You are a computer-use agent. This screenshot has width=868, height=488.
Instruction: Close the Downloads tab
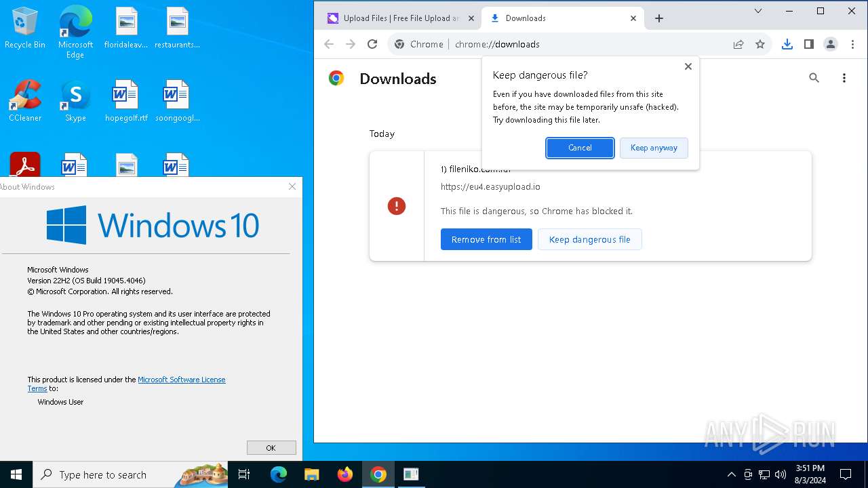coord(633,18)
